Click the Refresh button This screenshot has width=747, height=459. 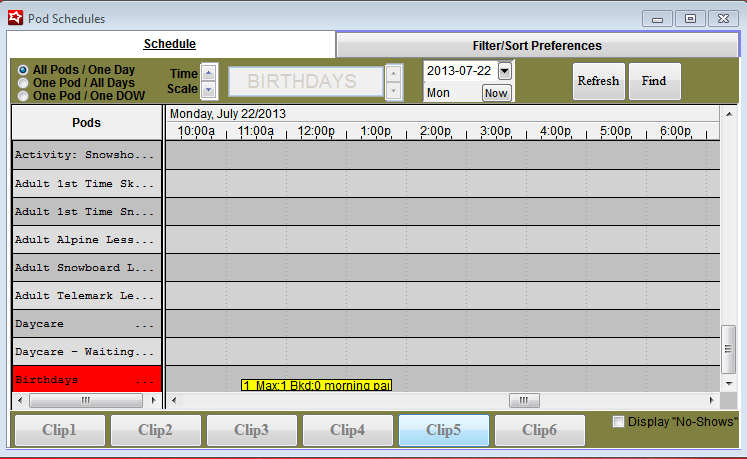(598, 81)
